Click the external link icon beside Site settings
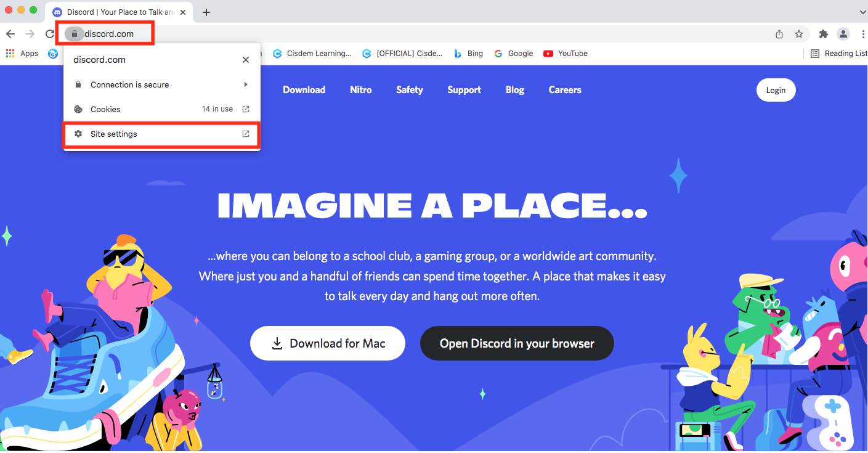868x453 pixels. (246, 134)
